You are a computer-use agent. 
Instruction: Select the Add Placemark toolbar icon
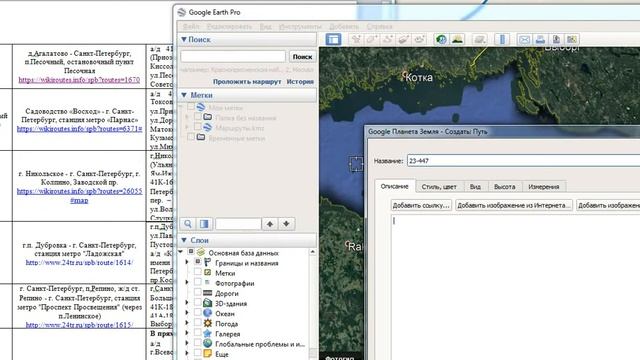tap(357, 39)
